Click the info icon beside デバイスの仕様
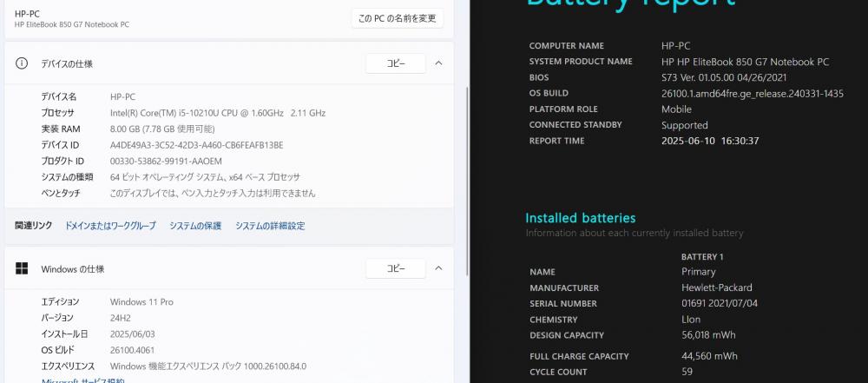 [22, 63]
